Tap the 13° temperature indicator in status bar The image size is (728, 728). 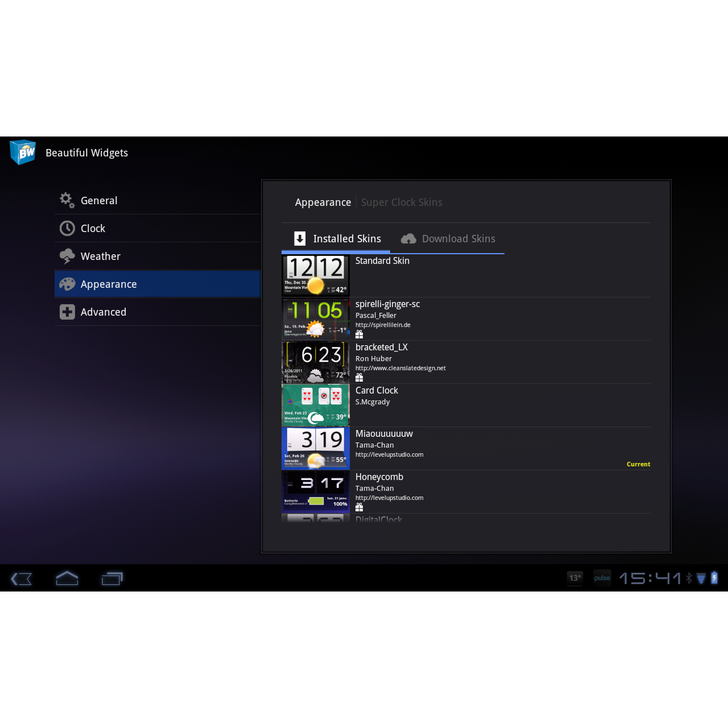(x=574, y=578)
